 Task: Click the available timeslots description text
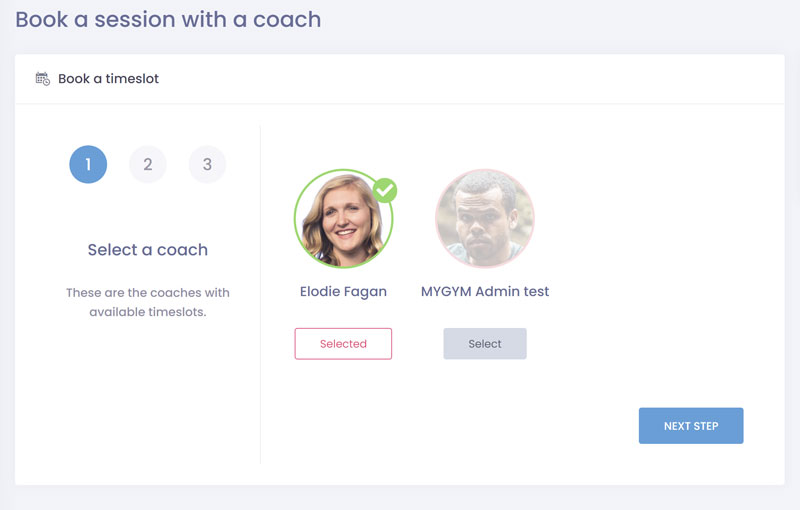pyautogui.click(x=148, y=302)
